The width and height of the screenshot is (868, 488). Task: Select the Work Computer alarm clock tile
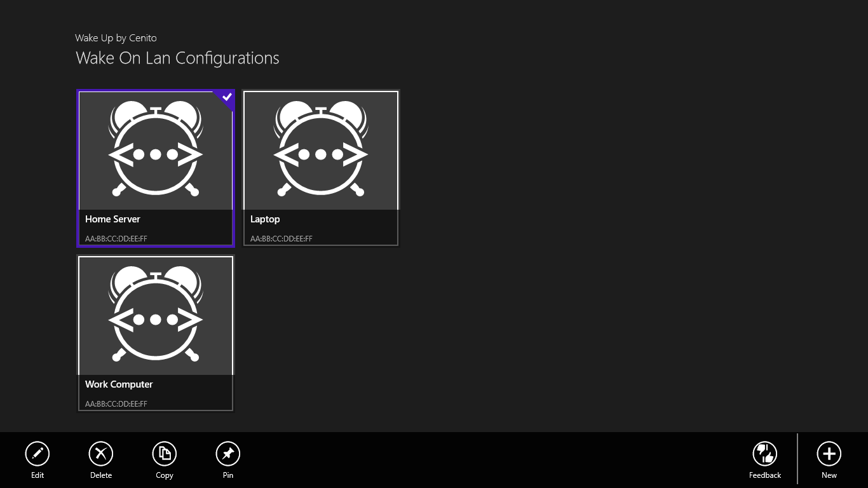(x=156, y=334)
